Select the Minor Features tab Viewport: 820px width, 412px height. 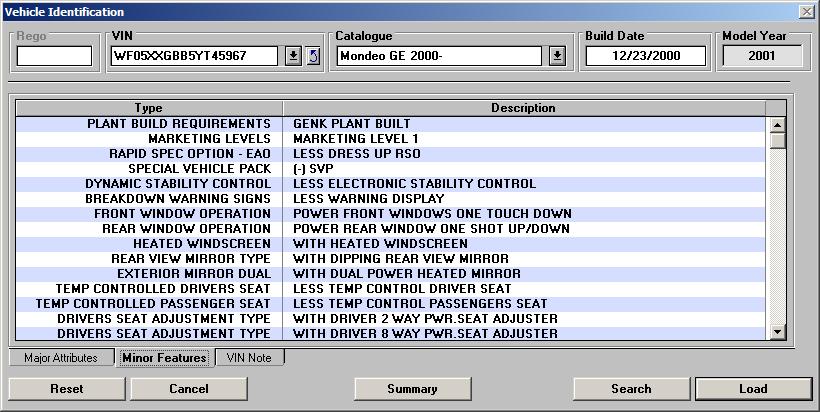click(165, 358)
